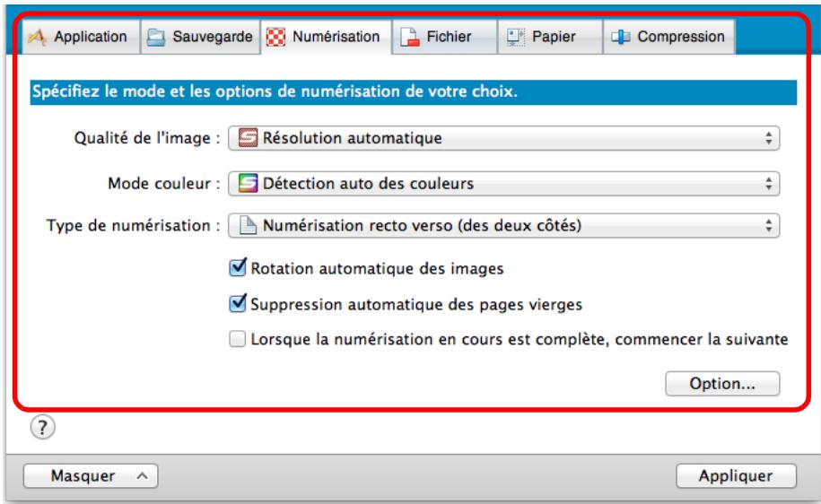The width and height of the screenshot is (821, 504).
Task: Disable Suppression automatique des pages vierges
Action: (238, 304)
